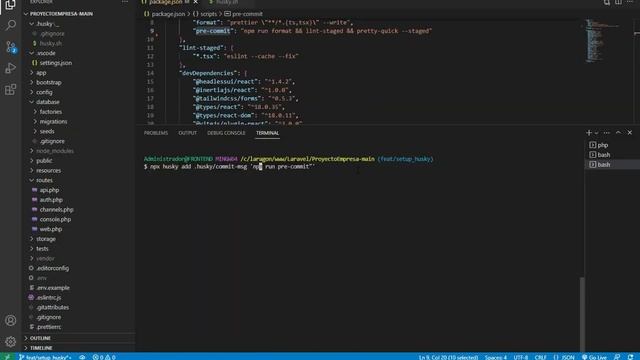Open the PROBLEMS panel tab
Viewport: 640px width, 360px height.
tap(156, 133)
